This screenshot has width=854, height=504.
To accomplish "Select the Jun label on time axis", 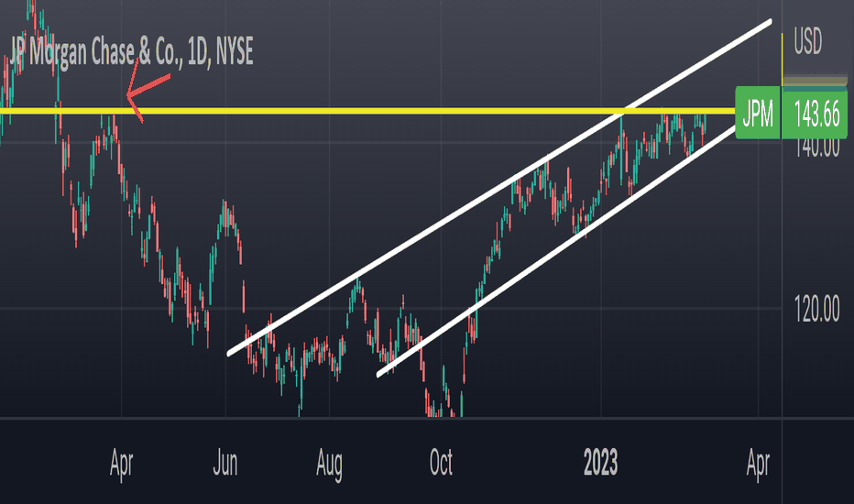I will (224, 463).
